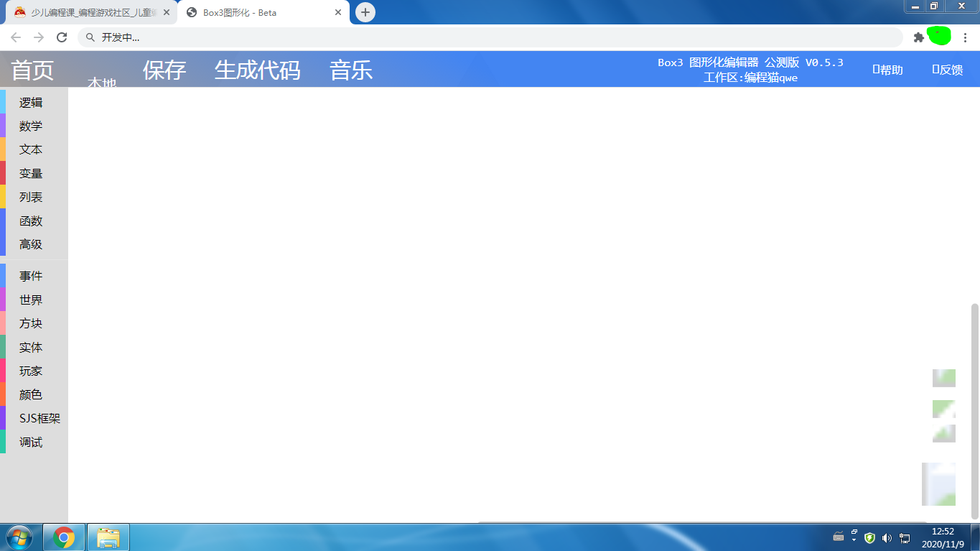The image size is (980, 551).
Task: Click the network tray icon
Action: pyautogui.click(x=905, y=537)
